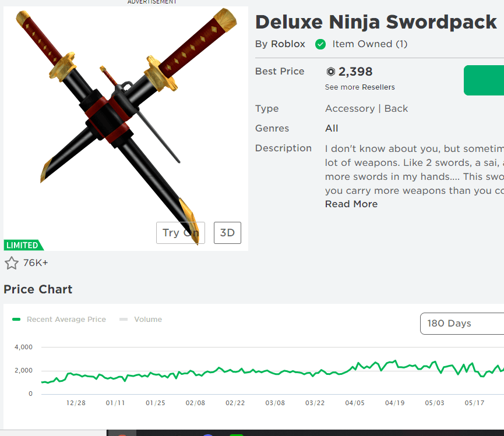
Task: Click the Accessory | Back type text
Action: (x=366, y=108)
